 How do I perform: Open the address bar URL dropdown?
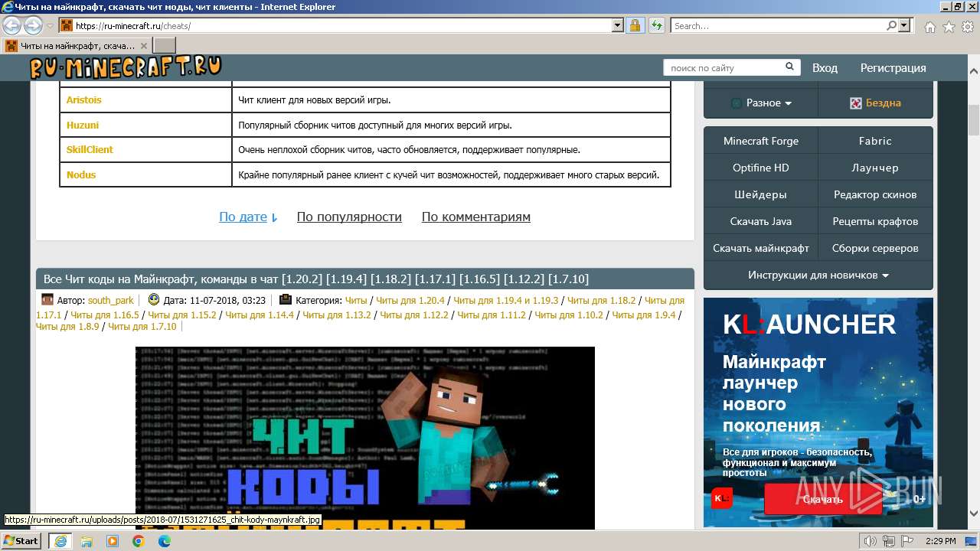pyautogui.click(x=618, y=25)
